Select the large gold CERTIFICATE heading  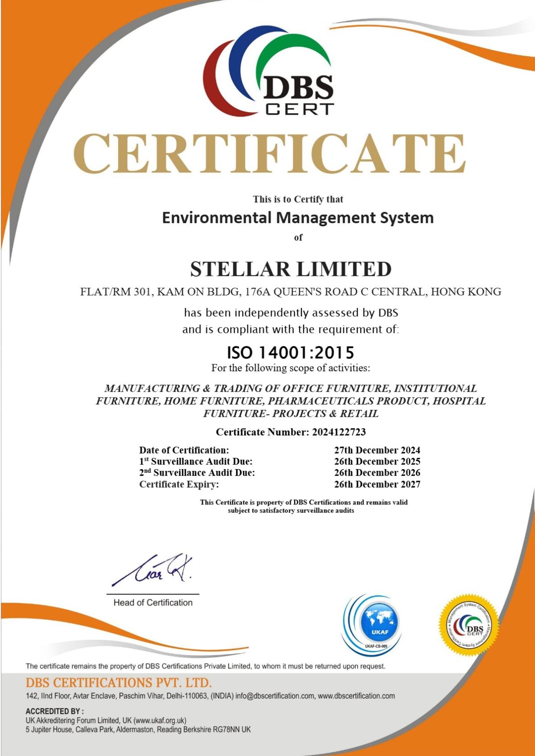(x=269, y=153)
